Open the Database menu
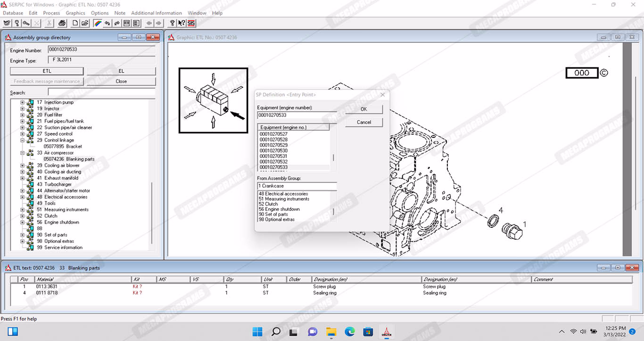Viewport: 644px width, 341px height. click(13, 13)
